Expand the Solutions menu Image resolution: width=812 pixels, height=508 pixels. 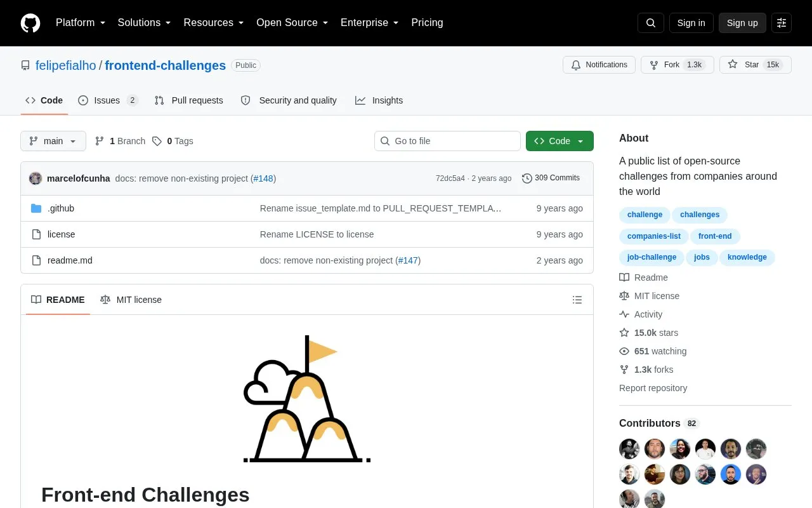[145, 23]
